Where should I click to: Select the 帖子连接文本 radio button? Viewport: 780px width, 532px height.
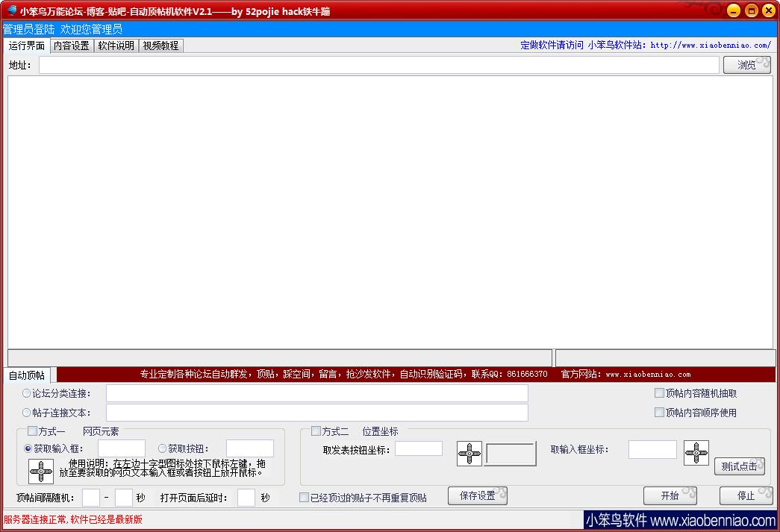27,413
